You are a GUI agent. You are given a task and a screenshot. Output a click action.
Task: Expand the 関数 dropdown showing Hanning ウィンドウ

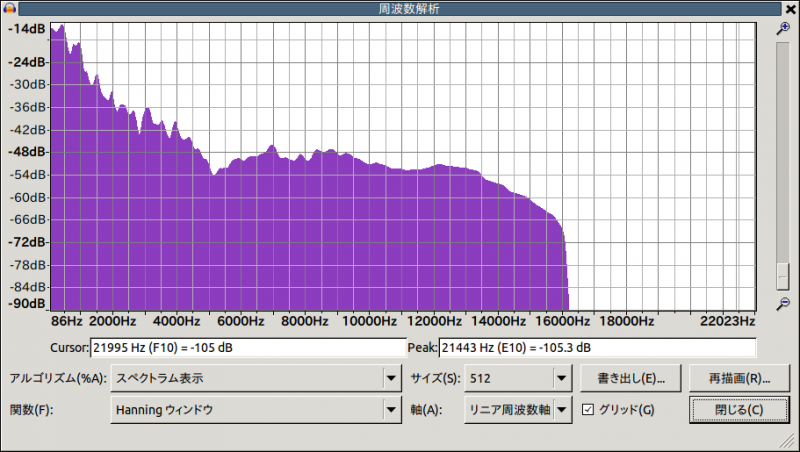click(x=254, y=409)
